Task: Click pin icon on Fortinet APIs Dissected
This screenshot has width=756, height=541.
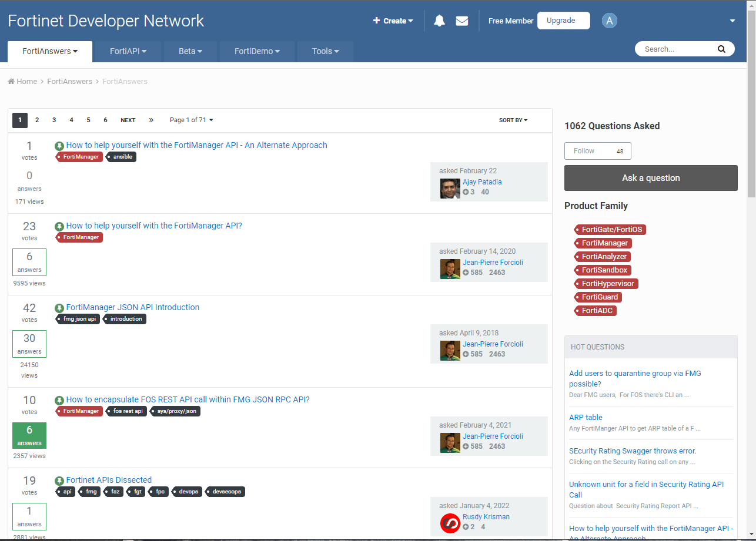Action: point(59,480)
